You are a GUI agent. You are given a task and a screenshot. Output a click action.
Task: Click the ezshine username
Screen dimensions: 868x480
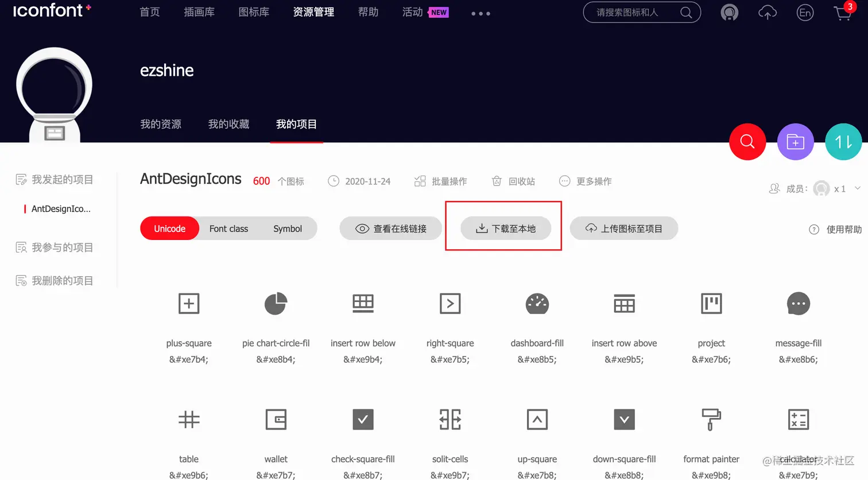point(167,71)
